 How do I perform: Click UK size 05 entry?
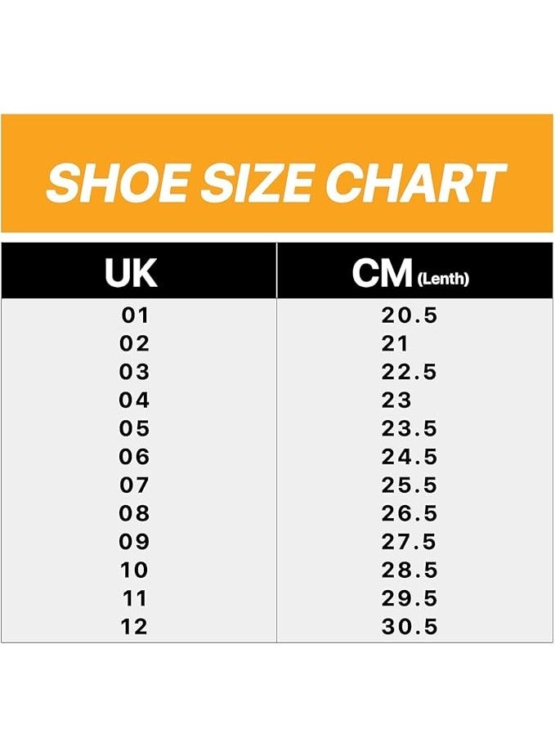point(135,428)
